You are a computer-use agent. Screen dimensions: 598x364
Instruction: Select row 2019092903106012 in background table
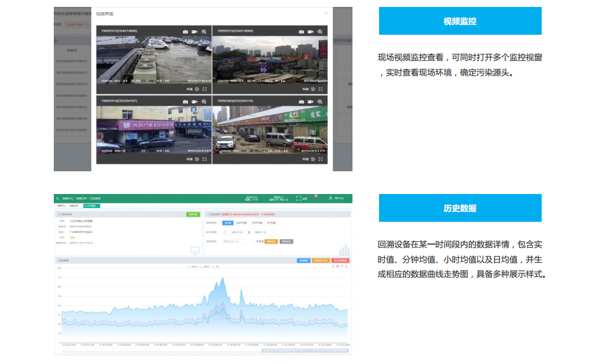coord(72,61)
